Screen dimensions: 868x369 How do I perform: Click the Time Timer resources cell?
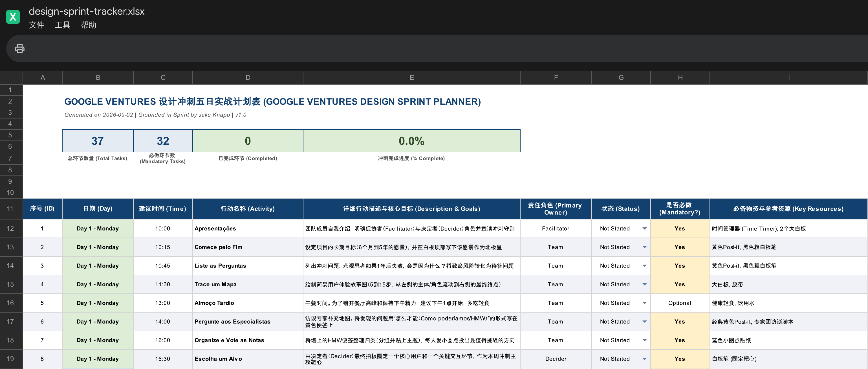(x=788, y=229)
